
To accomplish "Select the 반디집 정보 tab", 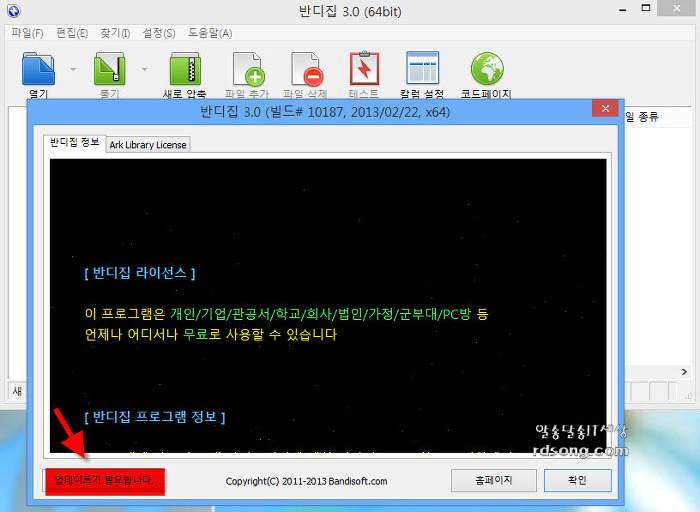I will click(76, 143).
